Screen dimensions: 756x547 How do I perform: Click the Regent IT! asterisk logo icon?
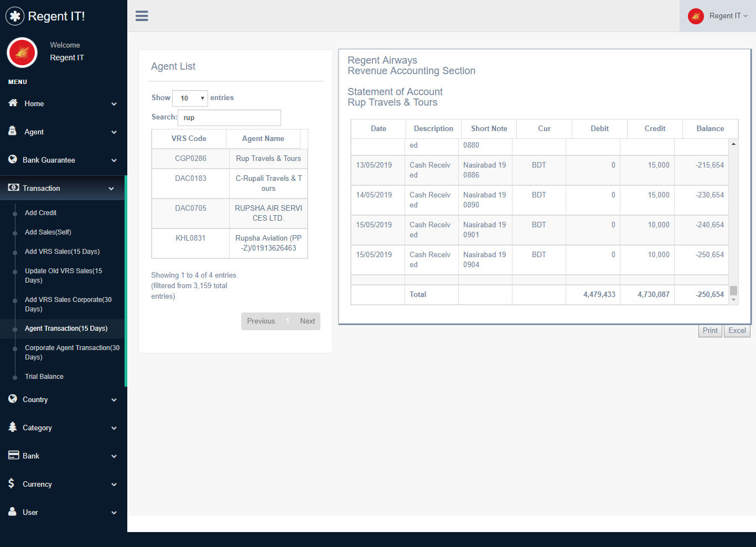(15, 16)
